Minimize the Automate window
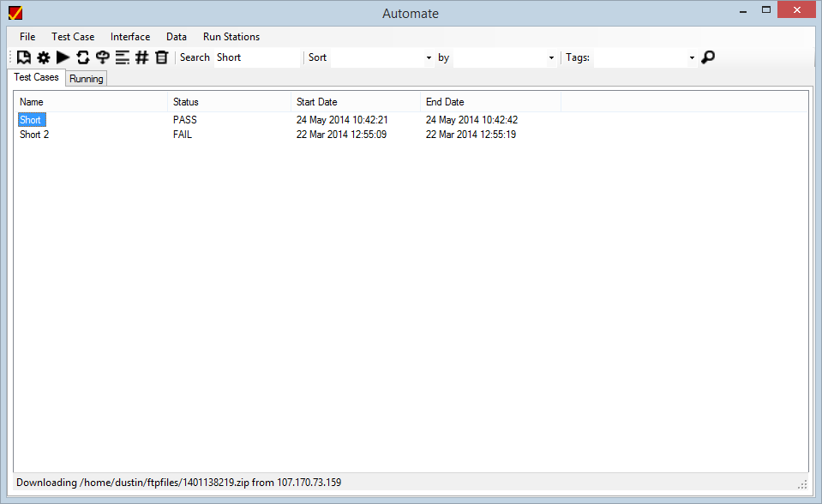This screenshot has width=822, height=504. [743, 11]
